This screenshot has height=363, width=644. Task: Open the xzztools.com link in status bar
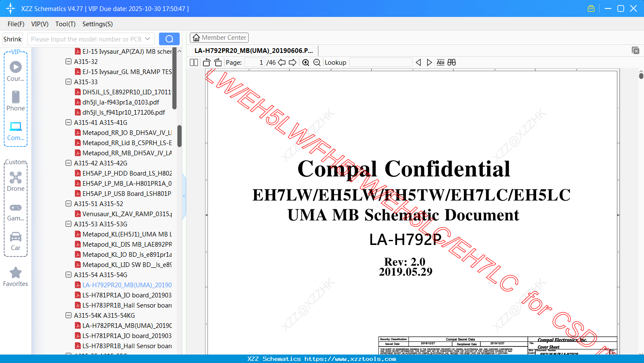point(350,359)
